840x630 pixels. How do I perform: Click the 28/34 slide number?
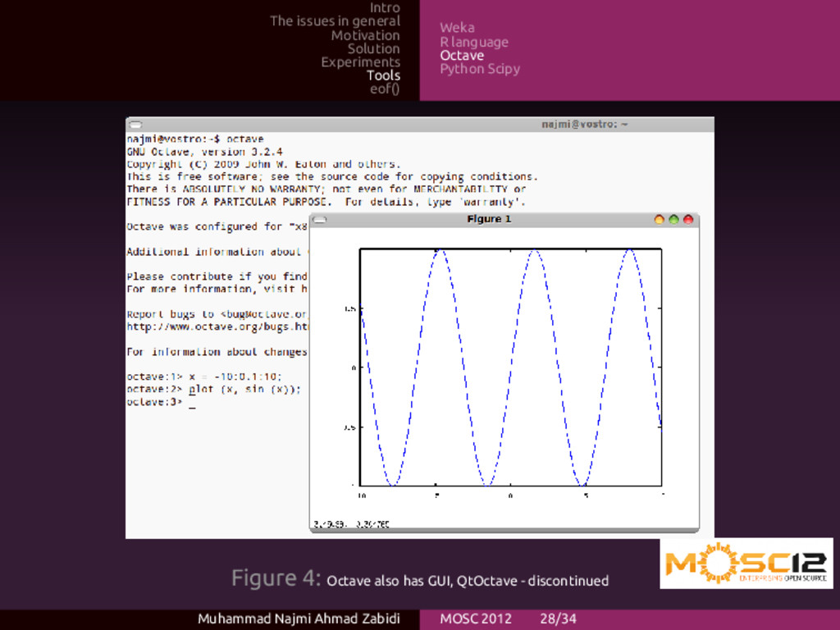(558, 619)
